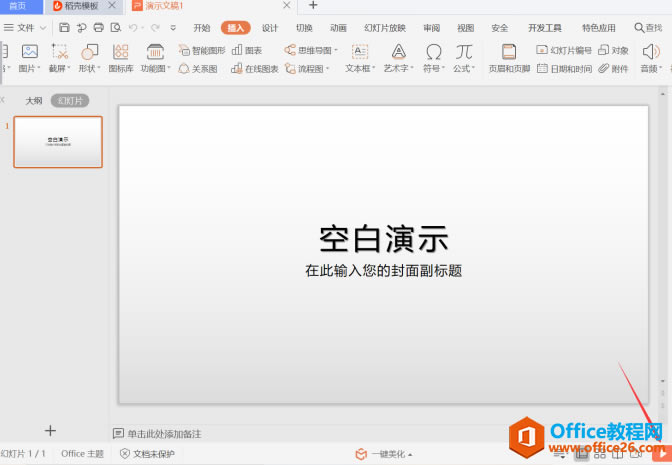Switch to the 幻灯片 slides panel view
Screen dimensions: 672x465
tap(70, 101)
